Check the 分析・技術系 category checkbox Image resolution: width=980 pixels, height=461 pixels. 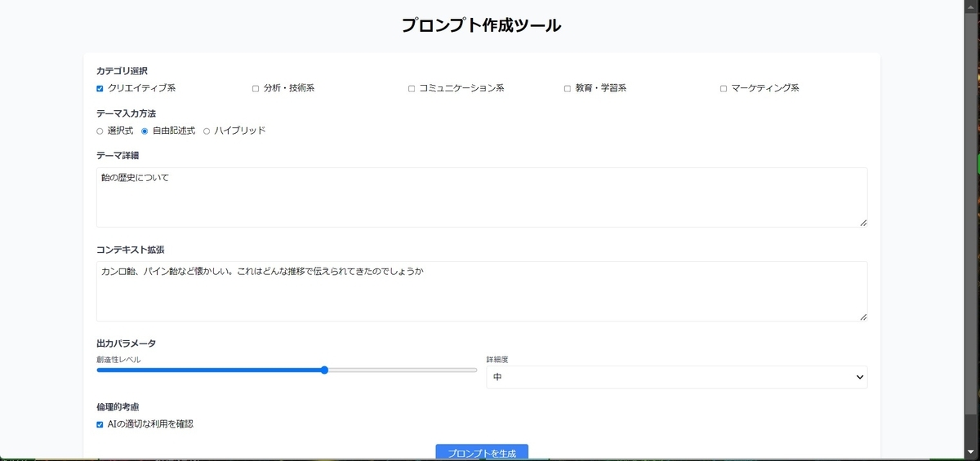click(x=256, y=88)
